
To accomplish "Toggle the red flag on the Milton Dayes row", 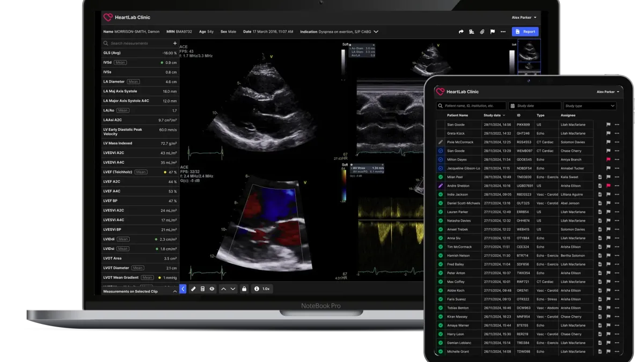I will coord(609,160).
